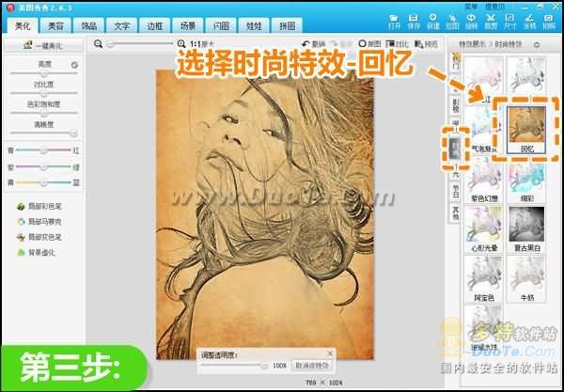Create a new canvas with 新建 icon
This screenshot has height=392, width=564.
pos(433,22)
